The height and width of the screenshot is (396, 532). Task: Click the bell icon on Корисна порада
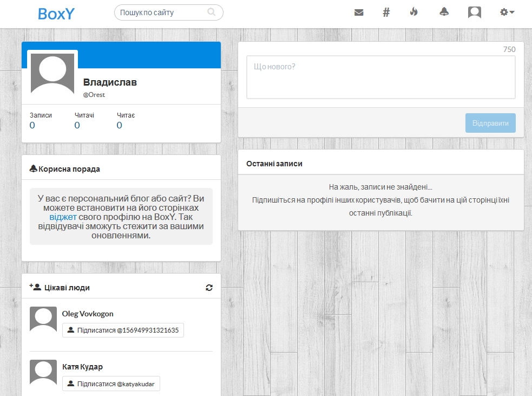pyautogui.click(x=32, y=168)
